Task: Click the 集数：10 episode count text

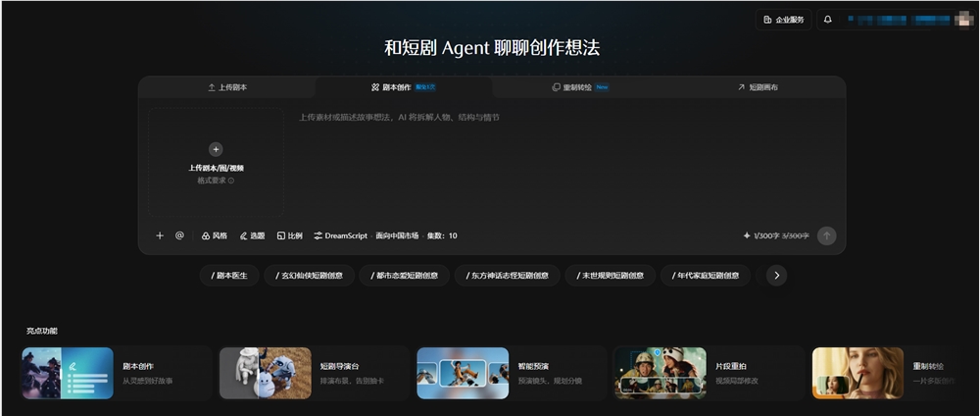Action: point(442,235)
